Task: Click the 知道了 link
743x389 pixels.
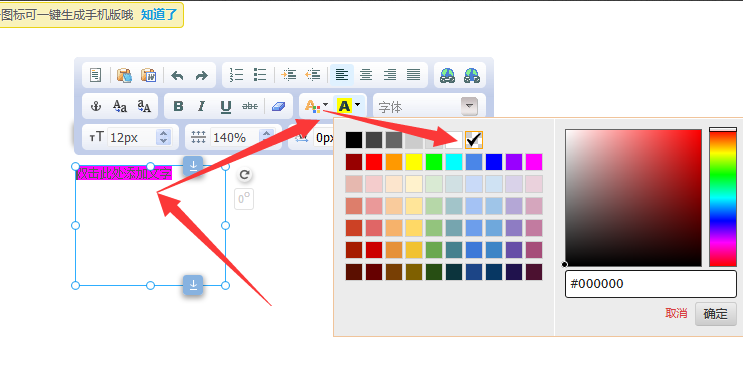Action: tap(159, 15)
